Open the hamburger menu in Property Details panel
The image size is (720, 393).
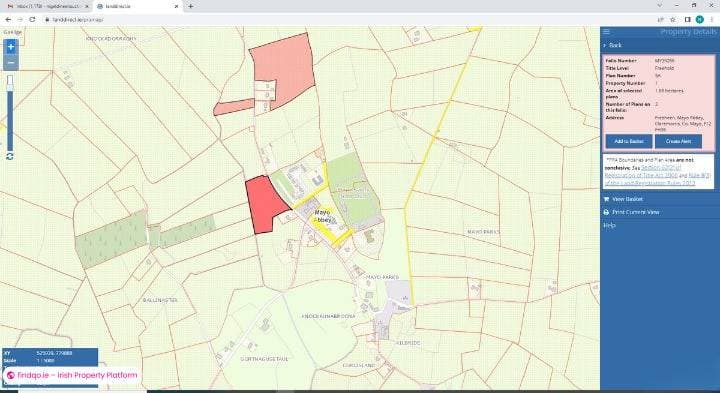(607, 32)
